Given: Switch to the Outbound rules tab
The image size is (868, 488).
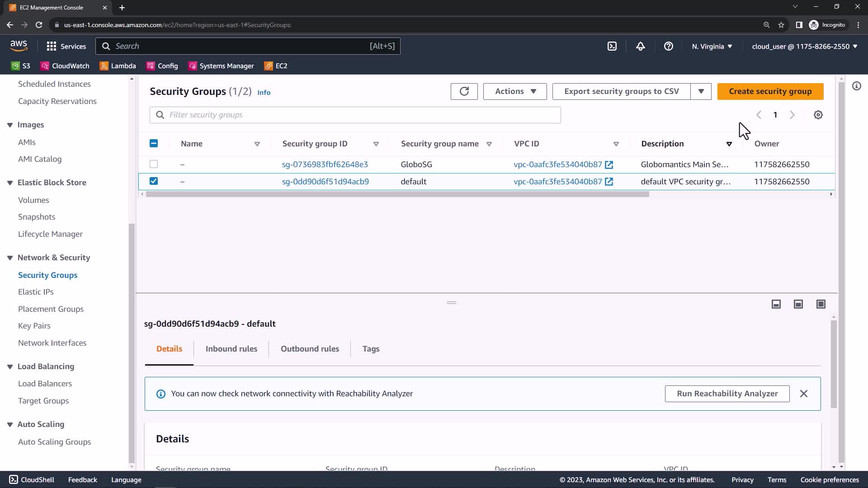Looking at the screenshot, I should pos(310,349).
